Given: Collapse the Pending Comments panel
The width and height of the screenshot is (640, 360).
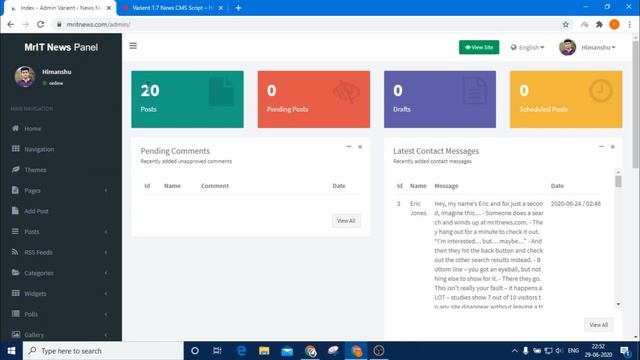Looking at the screenshot, I should 349,147.
